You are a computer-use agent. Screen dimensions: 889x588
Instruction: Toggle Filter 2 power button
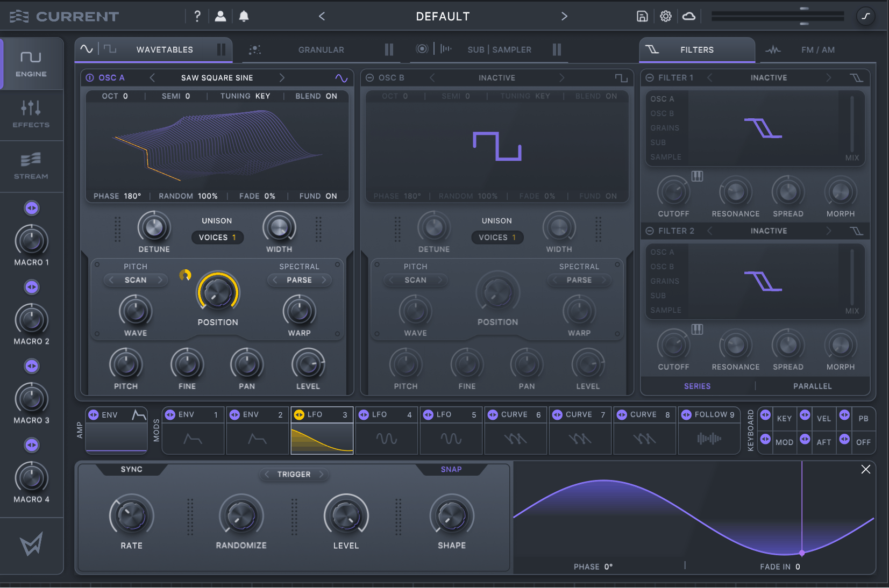tap(650, 231)
